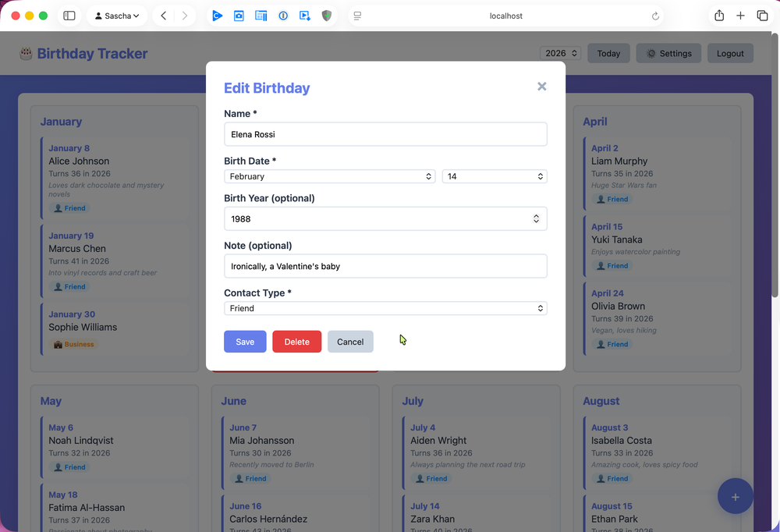
Task: Reload the localhost page
Action: [655, 16]
